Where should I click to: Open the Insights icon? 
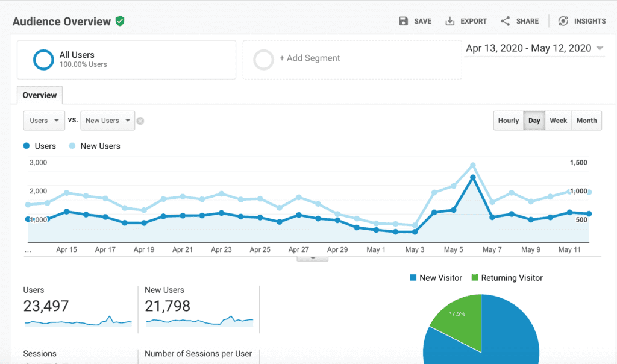point(563,21)
